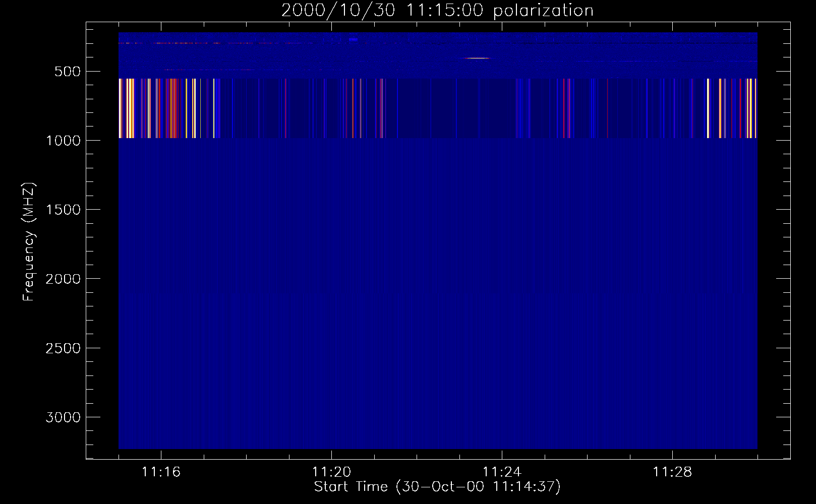The image size is (816, 504).
Task: Select the 2500 frequency tick label
Action: tap(63, 348)
